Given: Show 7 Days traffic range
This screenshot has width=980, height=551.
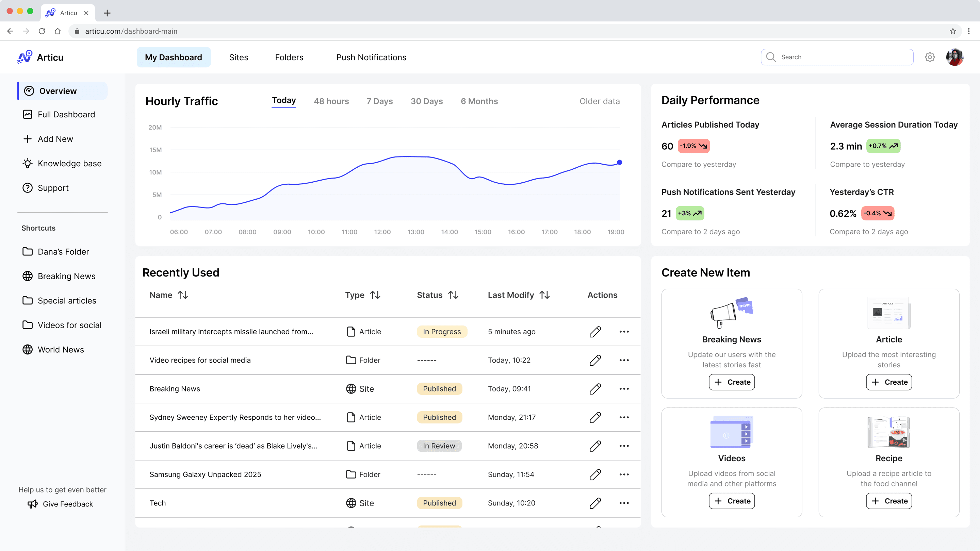Looking at the screenshot, I should 379,101.
